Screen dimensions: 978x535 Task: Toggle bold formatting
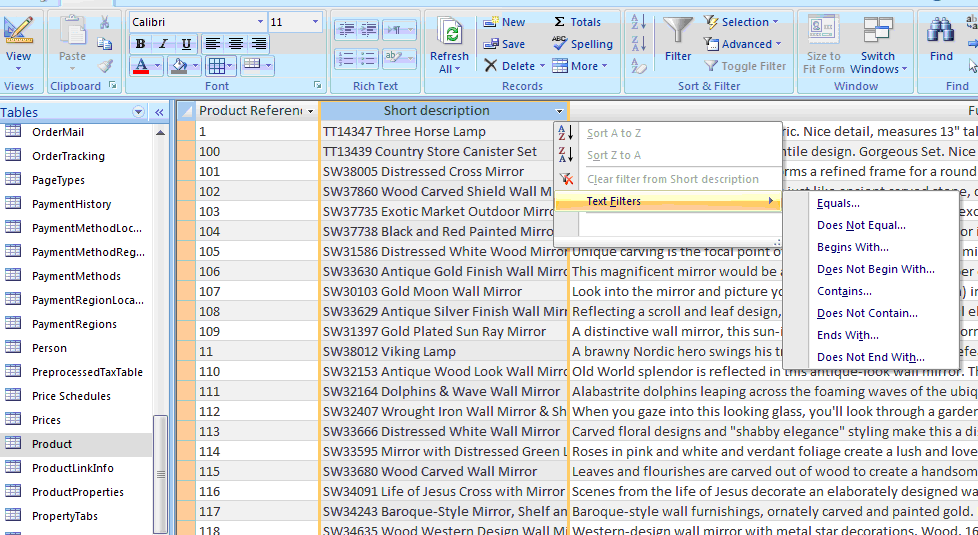(x=140, y=44)
